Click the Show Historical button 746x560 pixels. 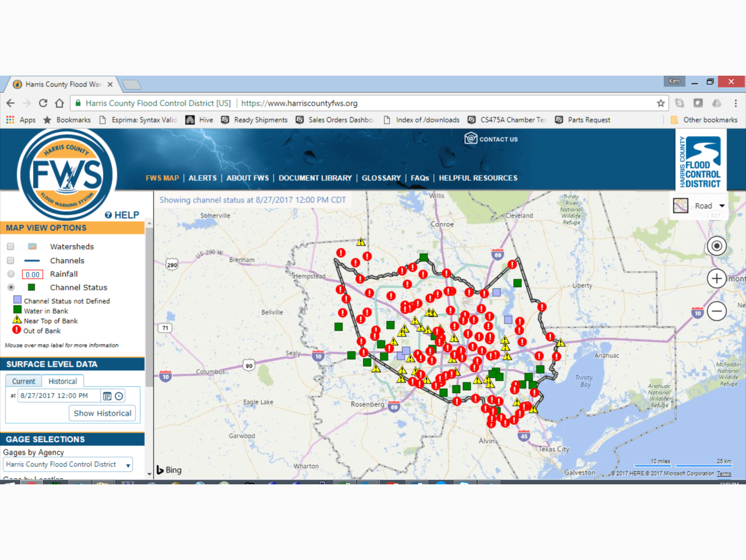(x=102, y=413)
